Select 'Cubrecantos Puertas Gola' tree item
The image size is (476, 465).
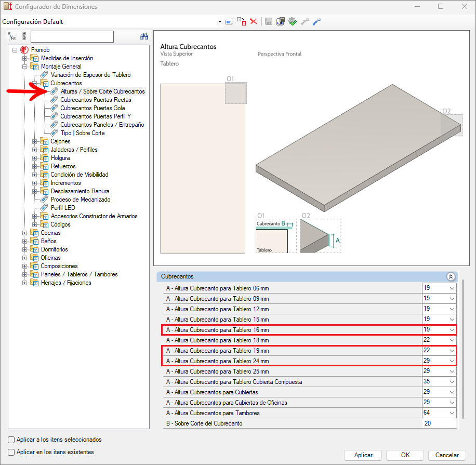(x=92, y=108)
